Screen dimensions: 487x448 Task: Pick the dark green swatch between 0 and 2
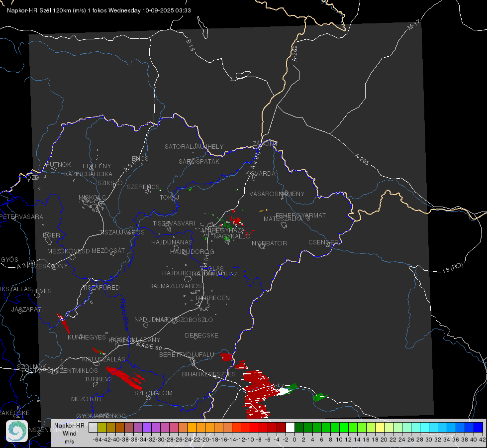pos(299,427)
